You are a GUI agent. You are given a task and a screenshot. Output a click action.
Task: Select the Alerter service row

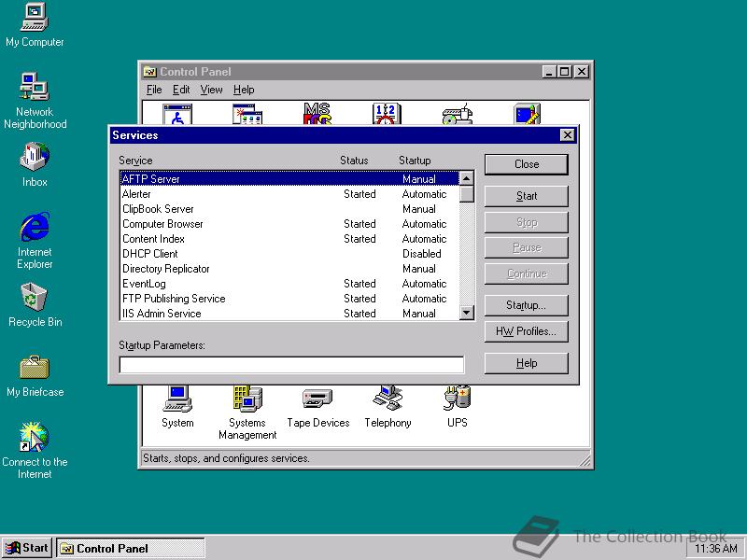289,194
